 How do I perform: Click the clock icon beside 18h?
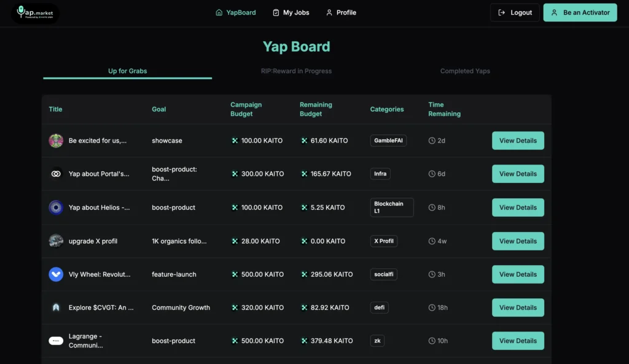432,308
